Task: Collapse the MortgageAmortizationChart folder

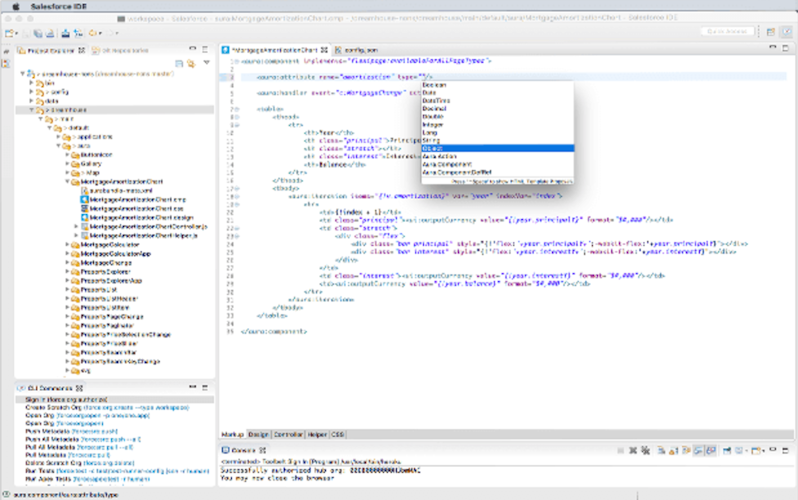Action: click(67, 181)
